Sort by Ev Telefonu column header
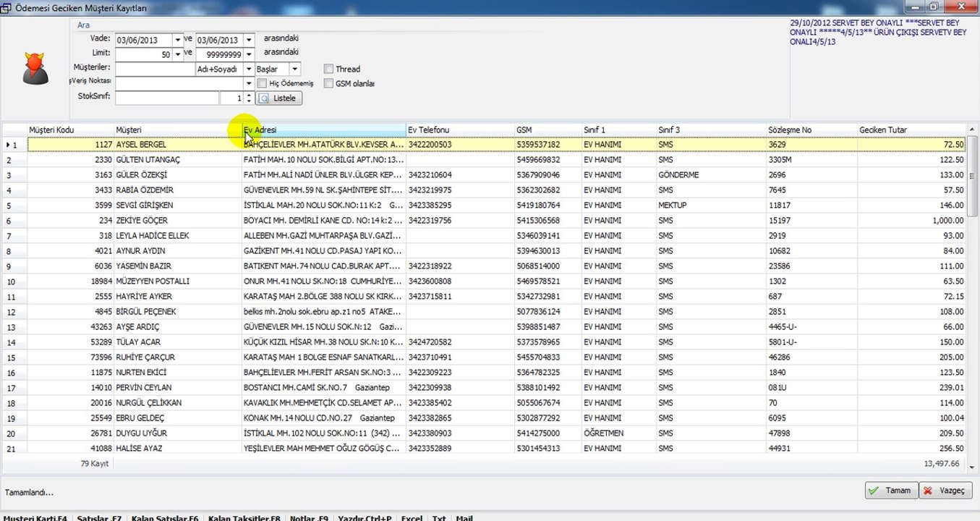 (460, 130)
